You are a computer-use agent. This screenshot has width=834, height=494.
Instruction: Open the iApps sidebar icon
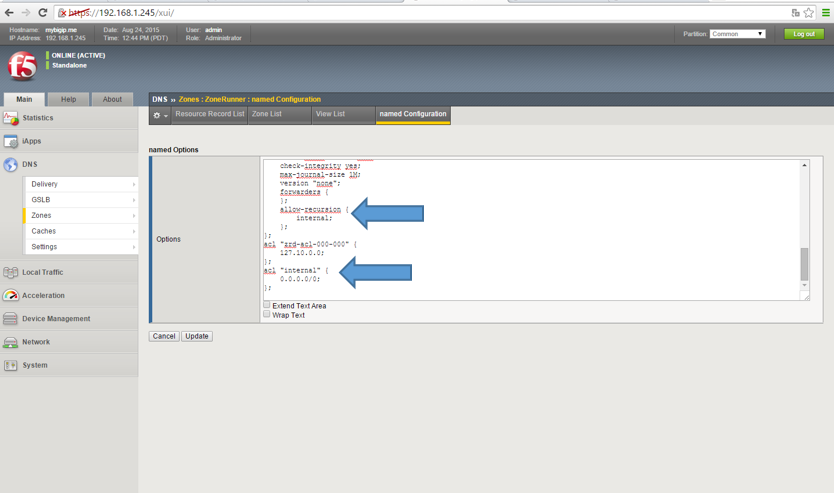(11, 141)
